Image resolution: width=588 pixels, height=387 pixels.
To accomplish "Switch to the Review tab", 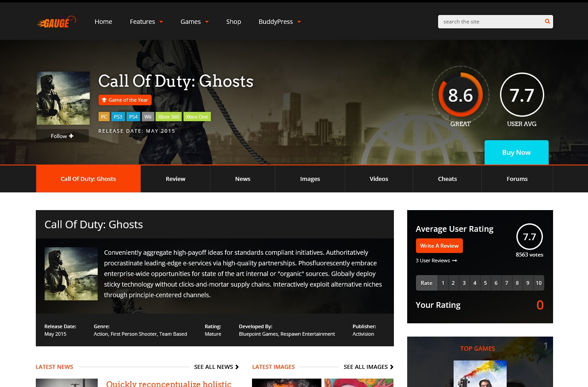I will (x=176, y=179).
